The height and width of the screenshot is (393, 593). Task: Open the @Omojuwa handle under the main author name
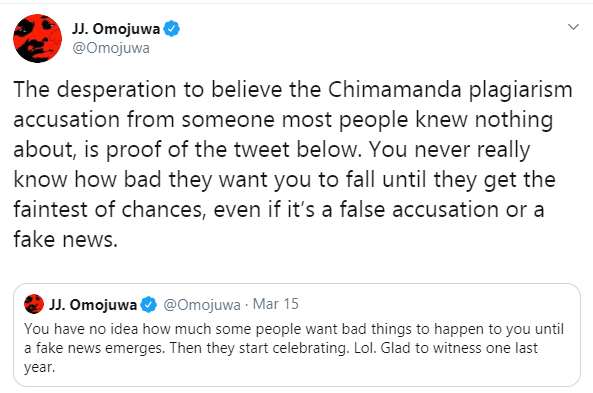click(111, 48)
